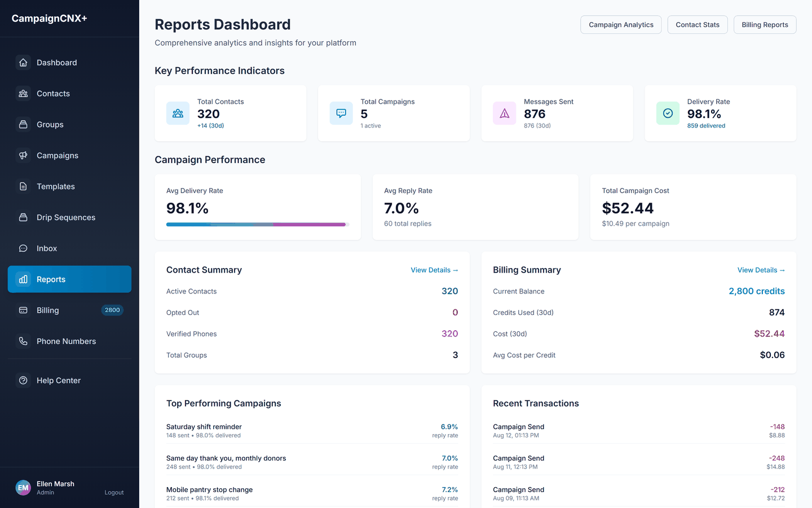Click the Billing card icon
The width and height of the screenshot is (812, 508).
[x=23, y=310]
